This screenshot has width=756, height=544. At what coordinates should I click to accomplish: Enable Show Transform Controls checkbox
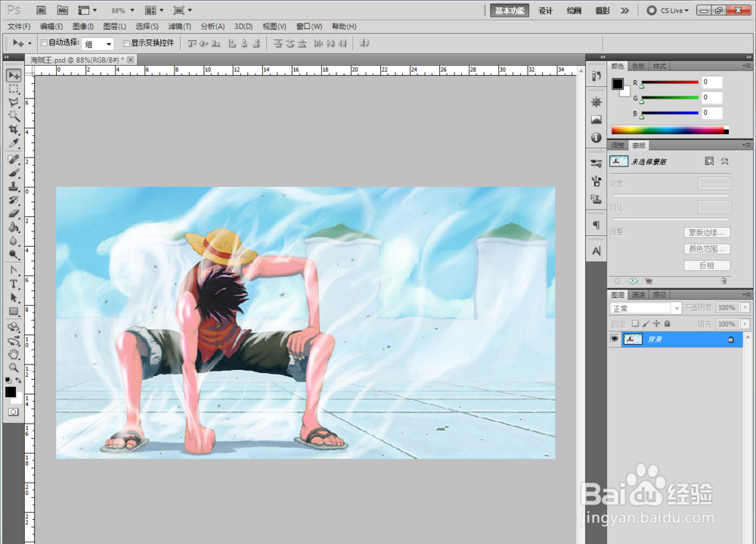point(127,43)
